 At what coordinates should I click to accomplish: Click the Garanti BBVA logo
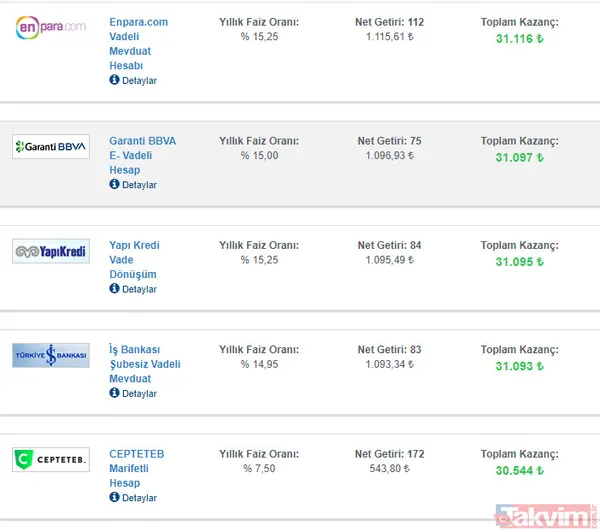(51, 147)
